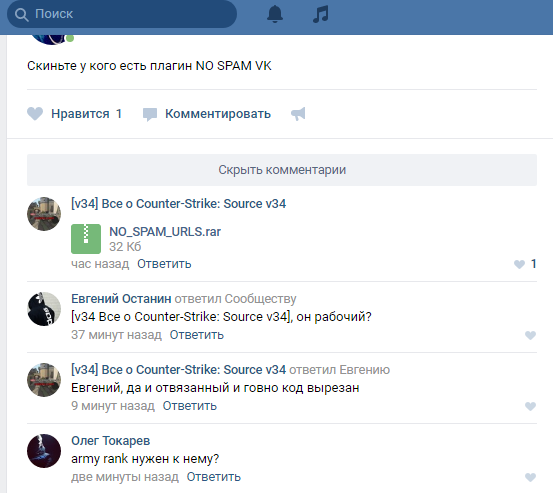Click the 9 минут назад timestamp
553x493 pixels.
(x=113, y=406)
